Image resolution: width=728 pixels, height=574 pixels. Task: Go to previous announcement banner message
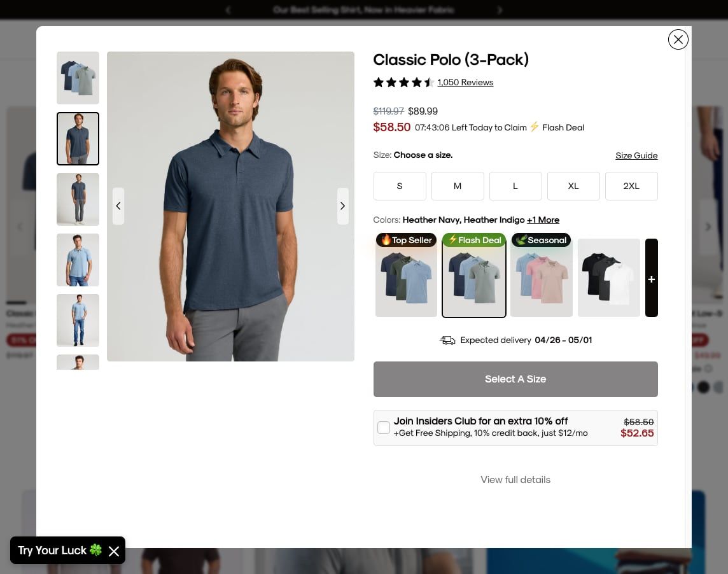(x=228, y=10)
